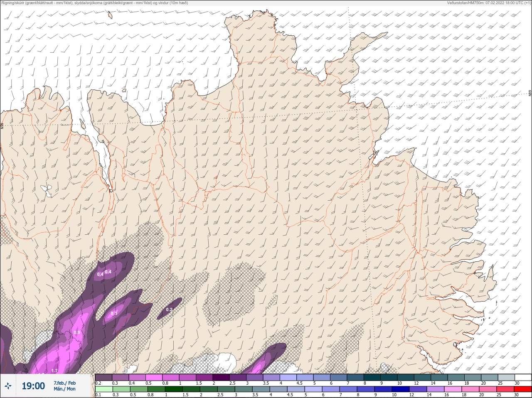Pick the light green 0.1 legend swatch
This screenshot has height=398, width=532.
103,390
